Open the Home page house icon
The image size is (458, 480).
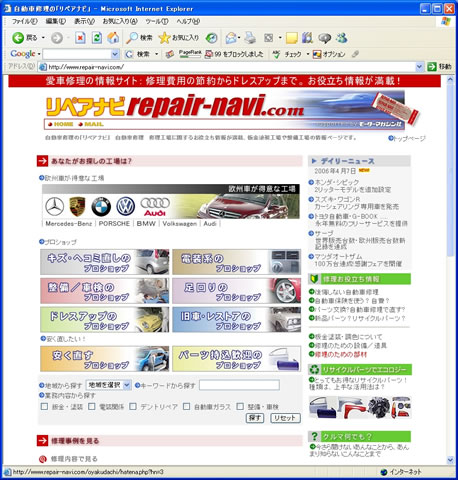click(113, 38)
